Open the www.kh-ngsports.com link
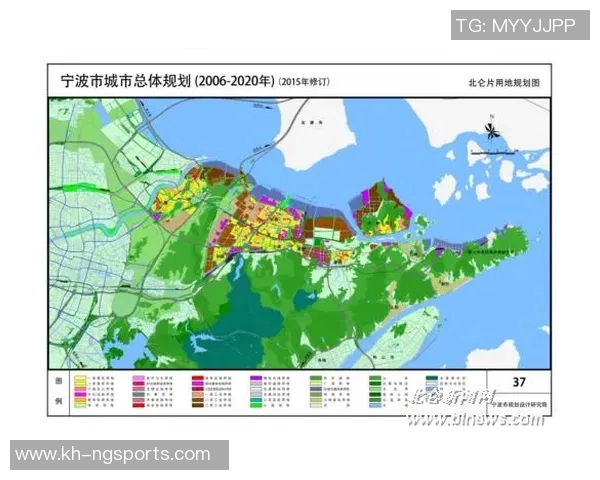 click(113, 455)
